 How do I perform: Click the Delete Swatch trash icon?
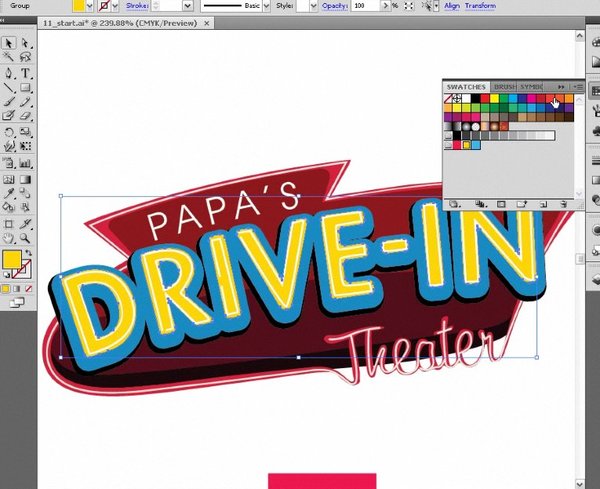tap(565, 204)
